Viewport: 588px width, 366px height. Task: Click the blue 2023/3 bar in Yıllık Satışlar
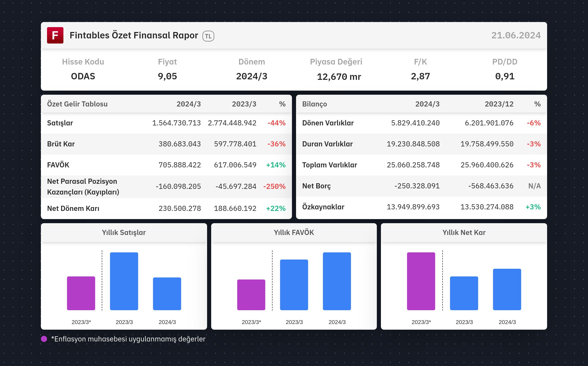click(x=124, y=281)
